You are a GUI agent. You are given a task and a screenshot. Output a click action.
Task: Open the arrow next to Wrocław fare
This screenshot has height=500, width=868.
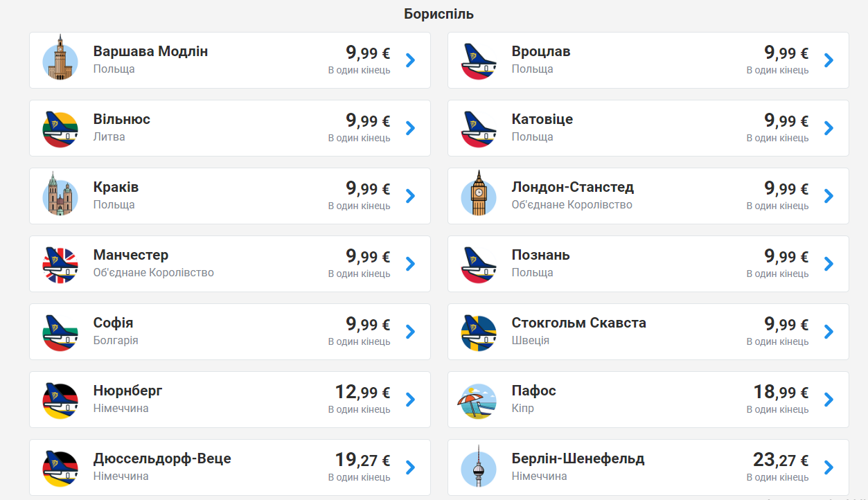click(x=829, y=60)
